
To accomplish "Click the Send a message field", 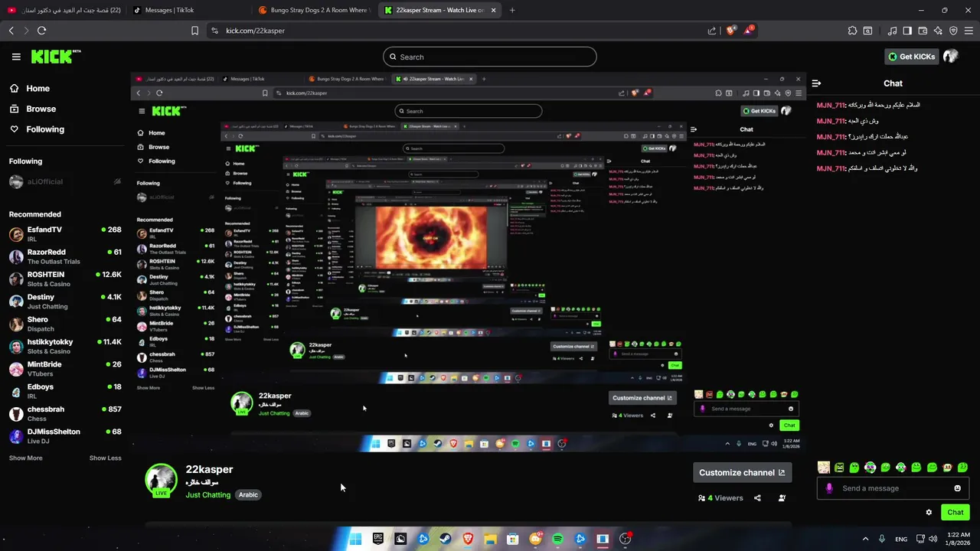I will click(892, 488).
